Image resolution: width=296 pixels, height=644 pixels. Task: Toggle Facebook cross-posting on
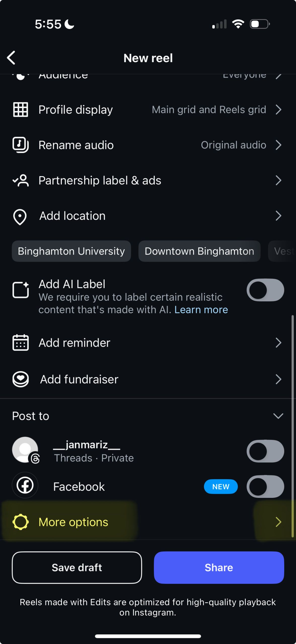click(x=265, y=487)
